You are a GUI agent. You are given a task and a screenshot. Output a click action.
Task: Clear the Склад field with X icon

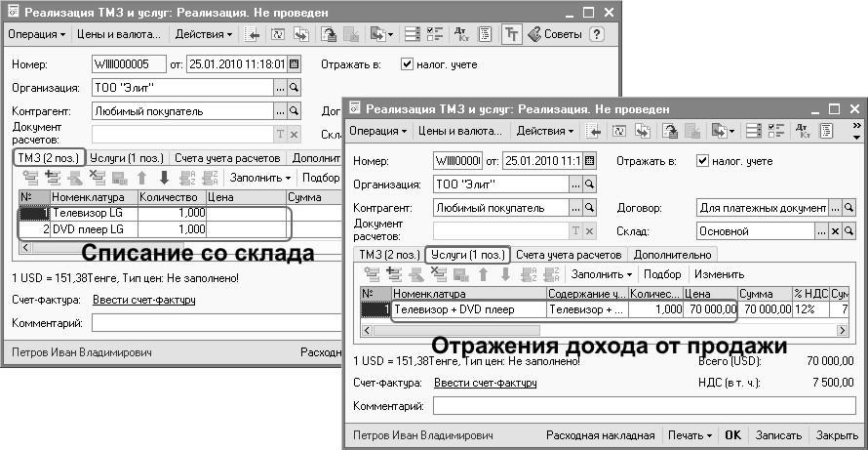835,231
